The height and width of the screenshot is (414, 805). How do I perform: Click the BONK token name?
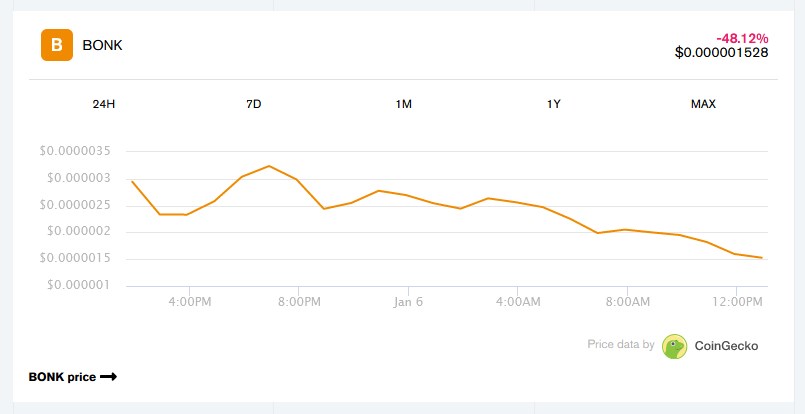(x=103, y=45)
